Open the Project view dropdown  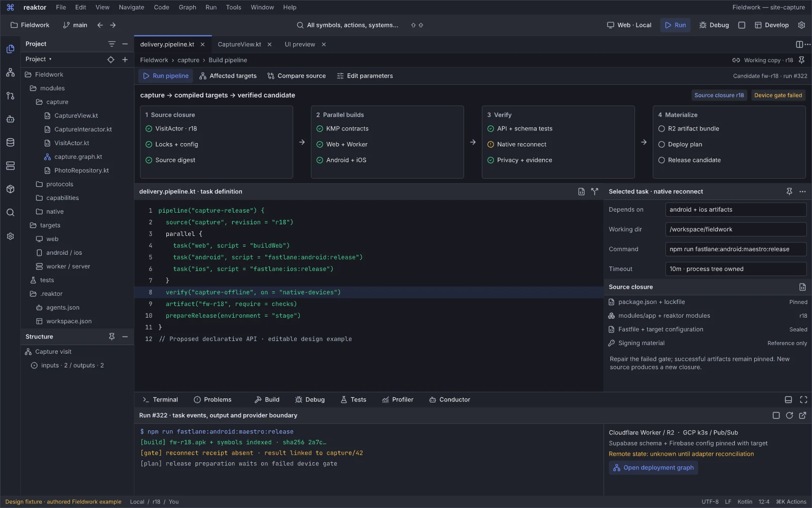[x=39, y=59]
